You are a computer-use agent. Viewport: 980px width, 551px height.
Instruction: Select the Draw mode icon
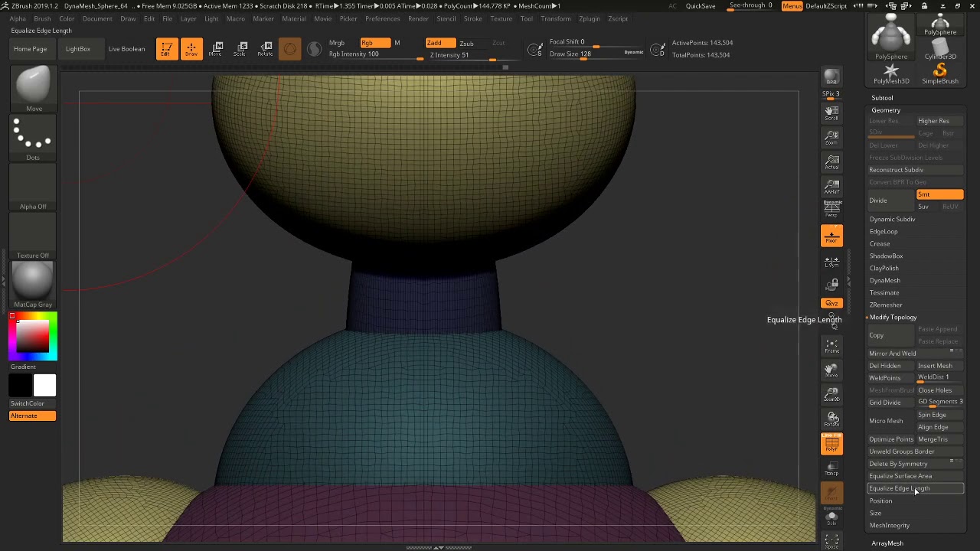pos(191,49)
